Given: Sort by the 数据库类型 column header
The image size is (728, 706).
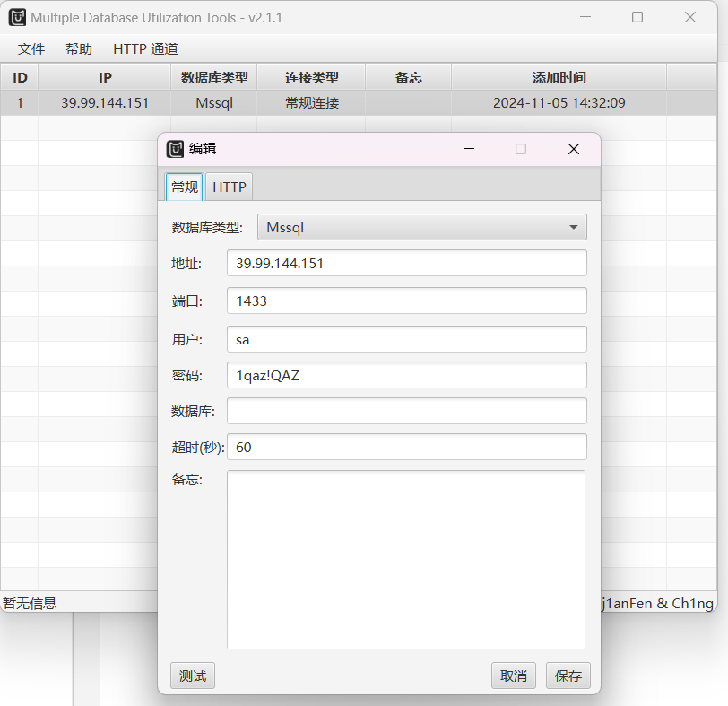Looking at the screenshot, I should tap(214, 77).
